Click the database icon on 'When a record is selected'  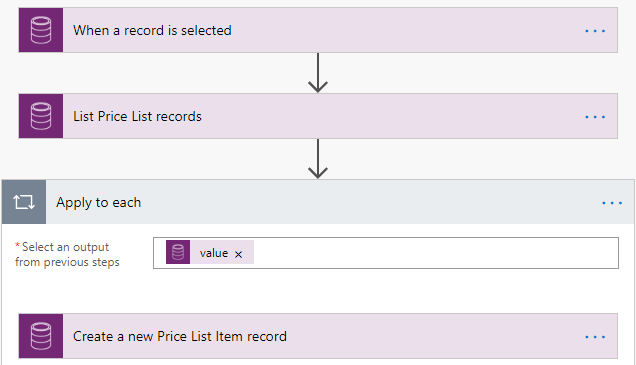point(41,30)
